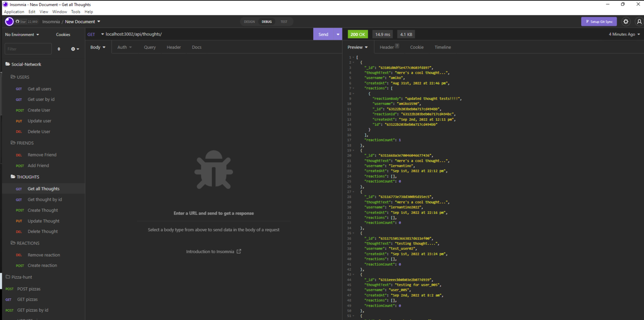
Task: Select the Create Thought request
Action: point(42,210)
